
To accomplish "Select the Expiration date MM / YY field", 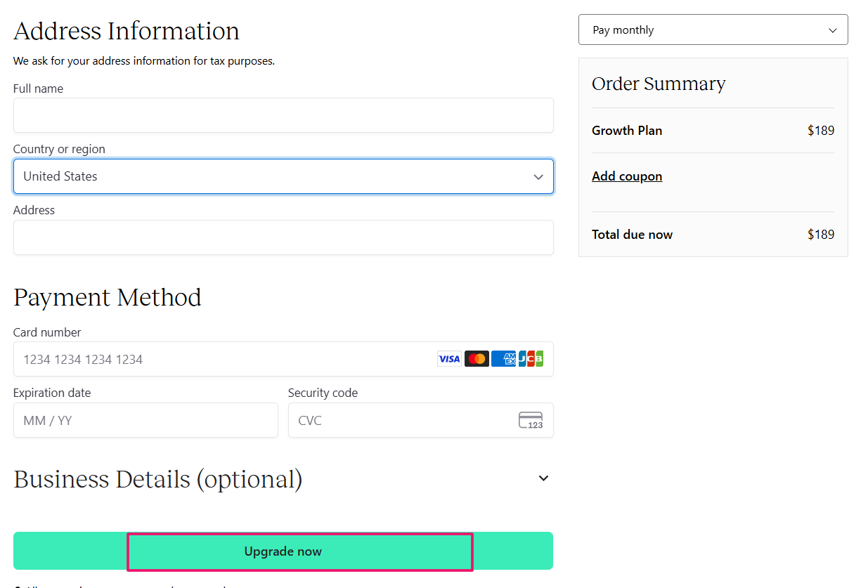I will pyautogui.click(x=145, y=420).
